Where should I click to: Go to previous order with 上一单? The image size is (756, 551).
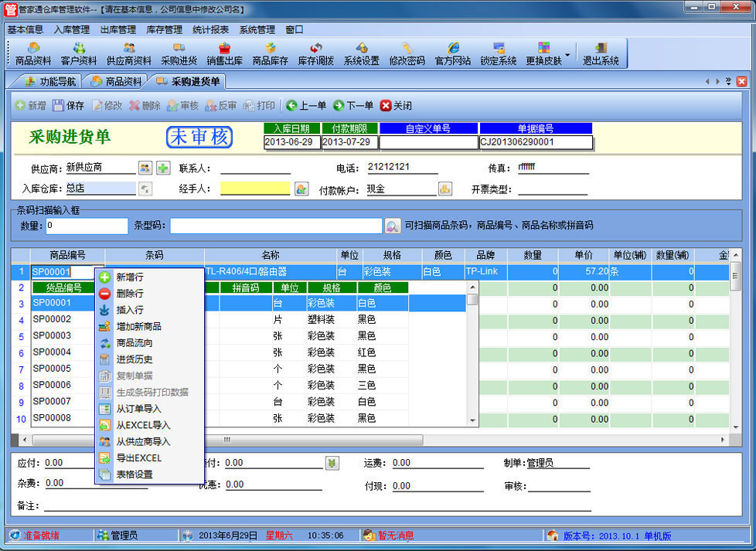[306, 105]
